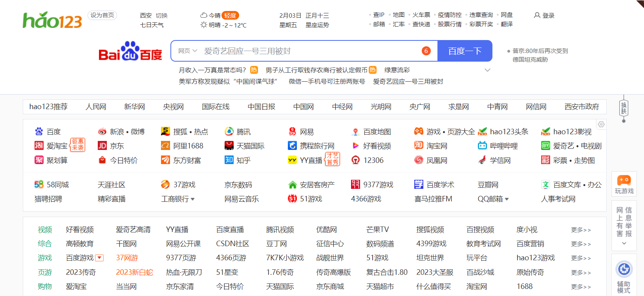Click the 辅助模式 accessibility icon
The width and height of the screenshot is (644, 296).
click(x=624, y=269)
